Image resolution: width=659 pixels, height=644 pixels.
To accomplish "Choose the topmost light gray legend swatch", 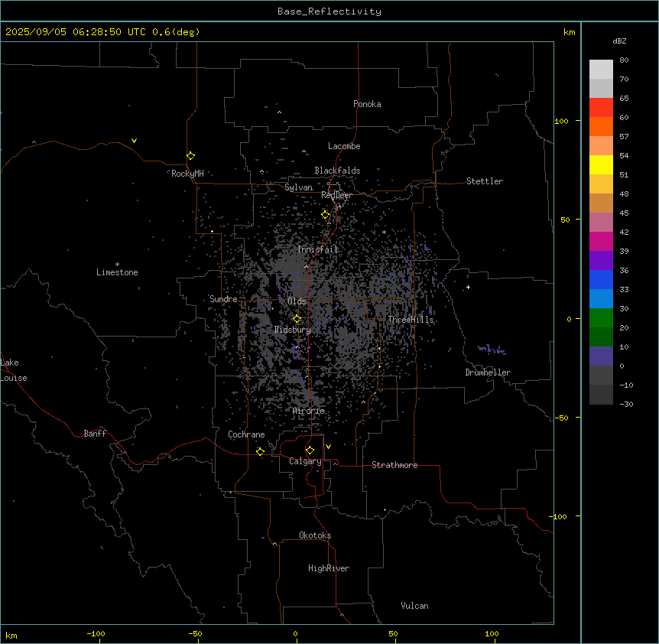I will (601, 69).
